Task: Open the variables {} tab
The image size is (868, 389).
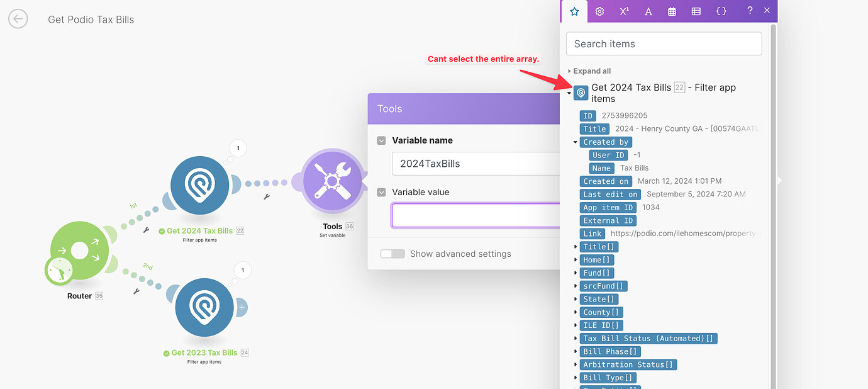Action: coord(721,11)
